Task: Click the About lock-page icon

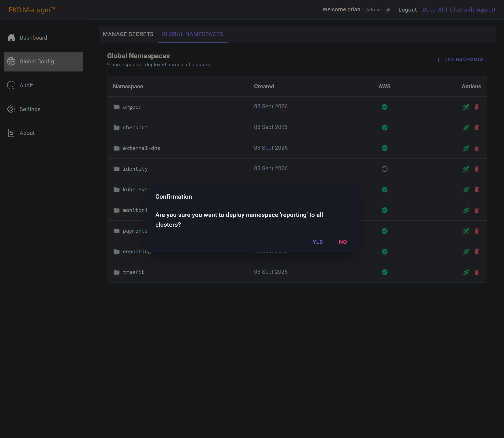Action: coord(11,133)
